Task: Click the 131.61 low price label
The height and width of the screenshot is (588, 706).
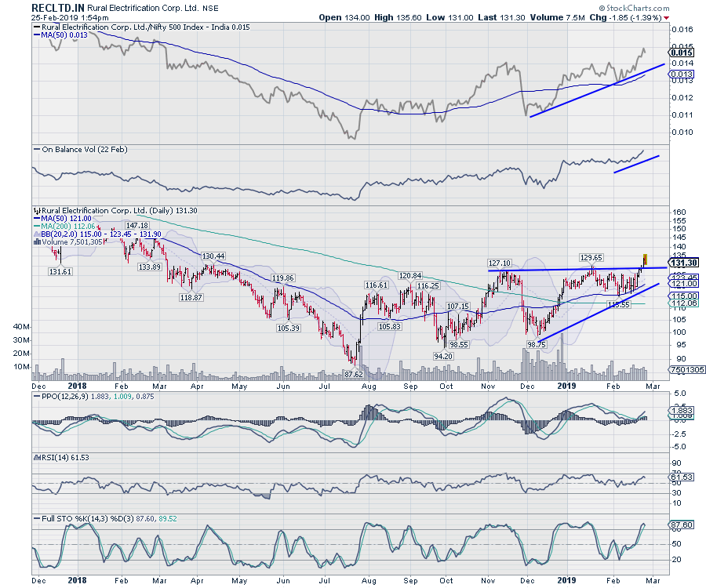Action: pos(60,272)
